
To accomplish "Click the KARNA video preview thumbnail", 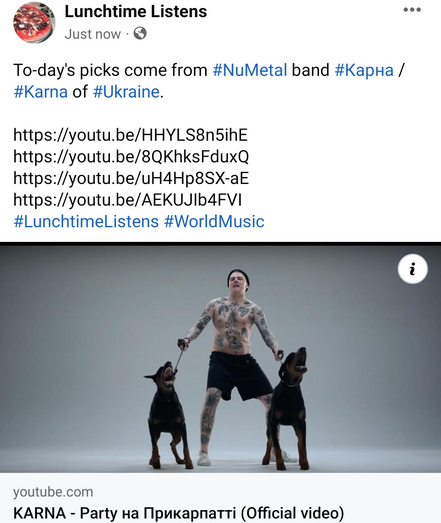I will [220, 359].
